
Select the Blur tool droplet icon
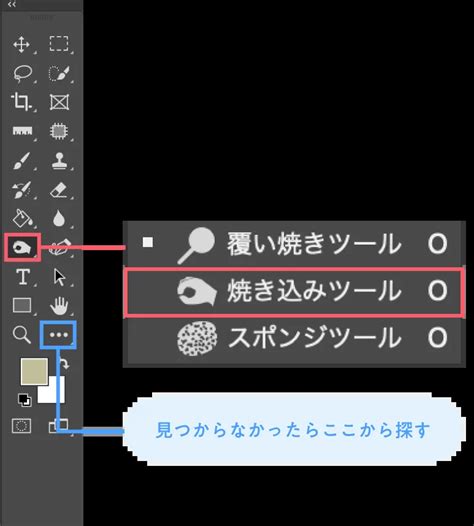pos(59,218)
